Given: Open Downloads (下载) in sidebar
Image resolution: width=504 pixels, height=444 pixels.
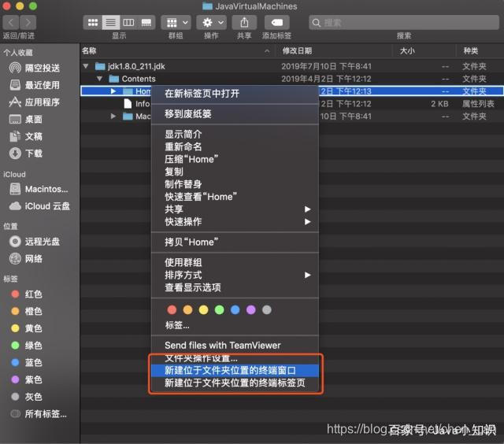Looking at the screenshot, I should tap(26, 154).
